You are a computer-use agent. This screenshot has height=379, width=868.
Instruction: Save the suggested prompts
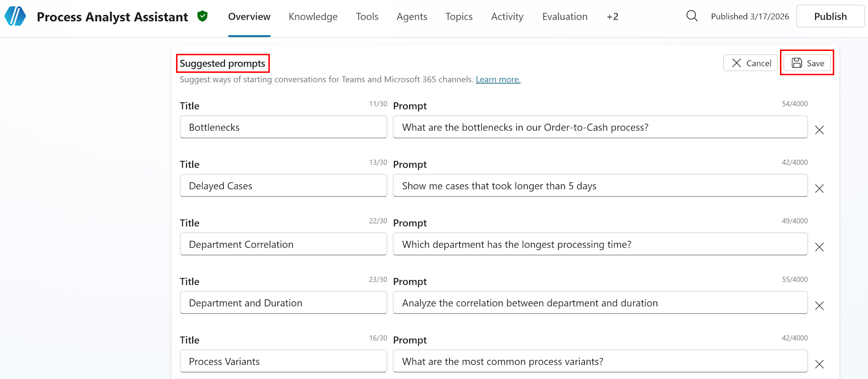[808, 63]
